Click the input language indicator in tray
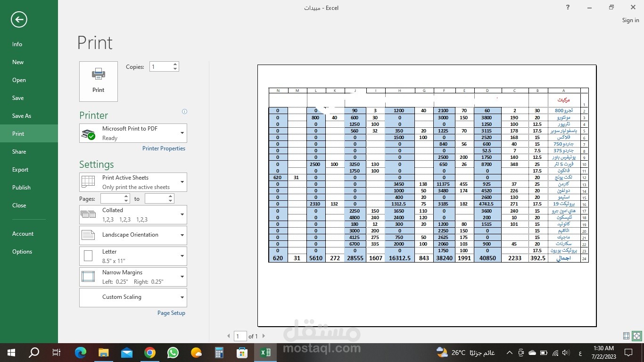Viewport: 644px width, 362px height. pyautogui.click(x=579, y=353)
